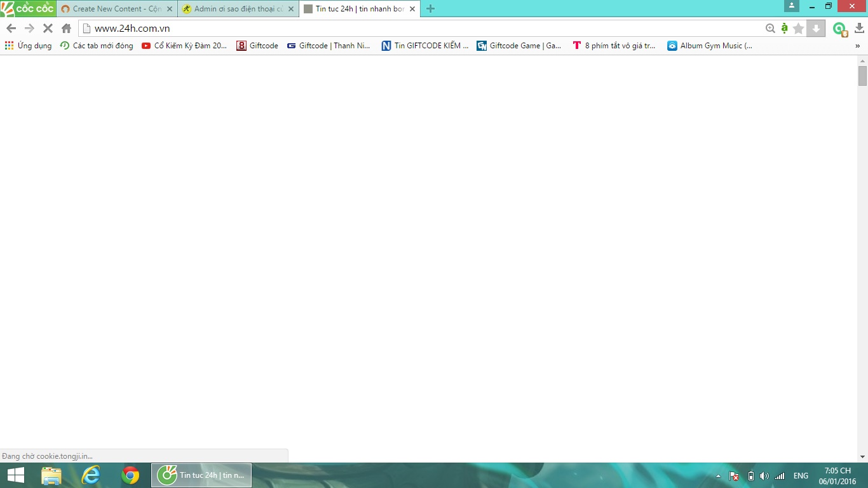868x488 pixels.
Task: Go forward with the forward arrow
Action: (x=29, y=28)
